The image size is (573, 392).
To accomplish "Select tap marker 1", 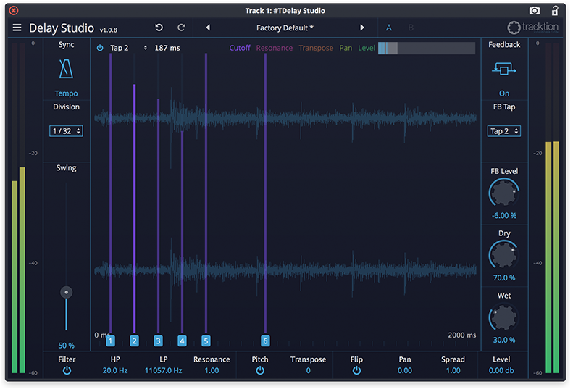I will [110, 341].
